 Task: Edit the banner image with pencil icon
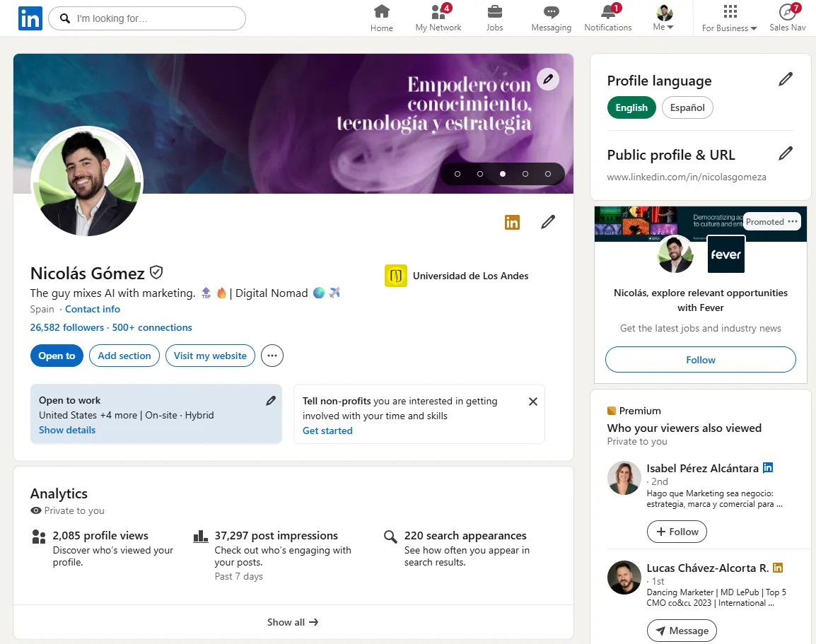(x=548, y=79)
